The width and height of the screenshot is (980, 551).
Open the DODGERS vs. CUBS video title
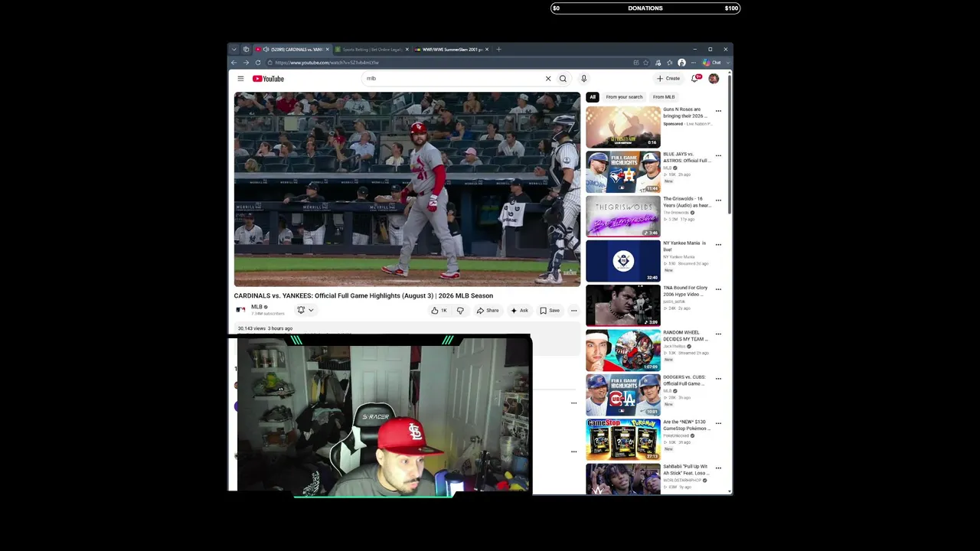(x=687, y=380)
